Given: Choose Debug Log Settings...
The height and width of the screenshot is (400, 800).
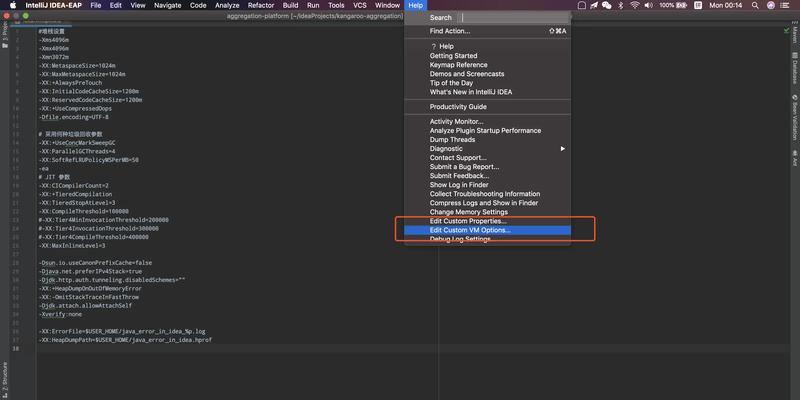Looking at the screenshot, I should point(487,239).
